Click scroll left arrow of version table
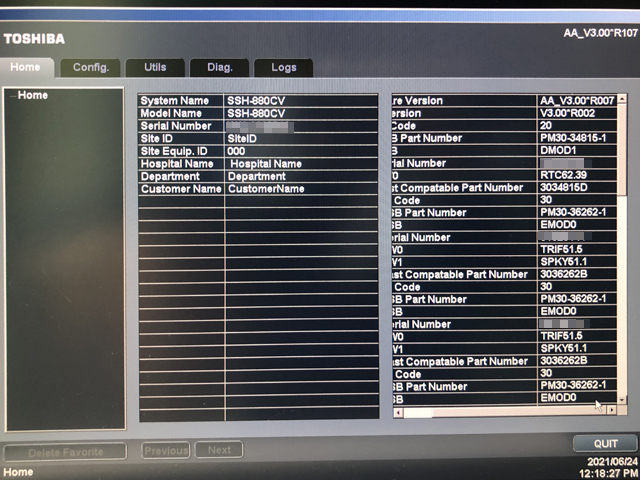The width and height of the screenshot is (640, 480). coord(398,412)
